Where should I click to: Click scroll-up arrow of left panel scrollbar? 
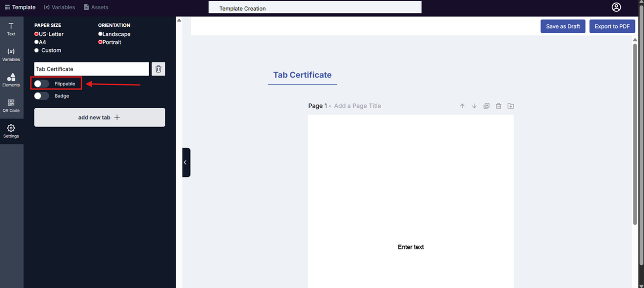click(179, 20)
